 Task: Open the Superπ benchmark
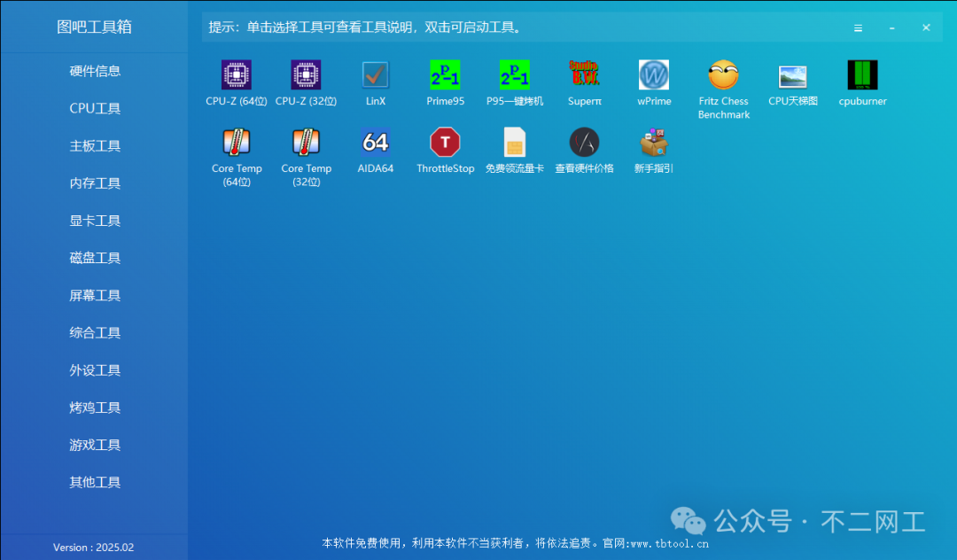coord(584,74)
